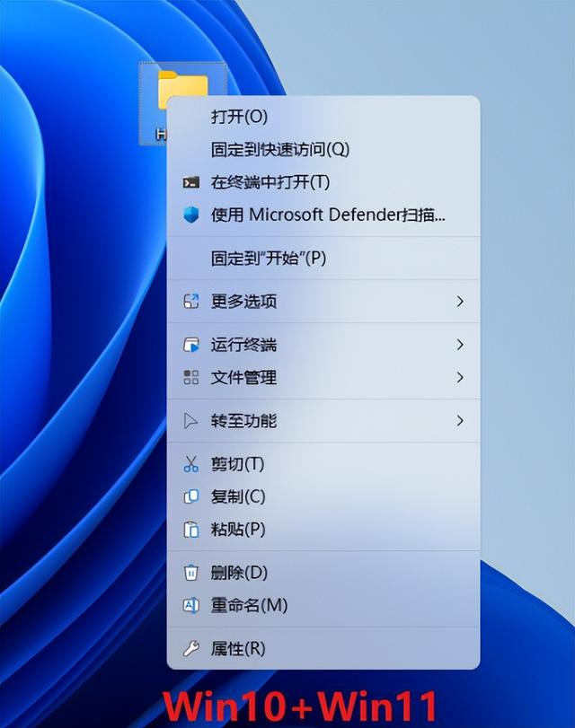This screenshot has height=728, width=575.
Task: Expand the 更多选项 submenu chevron
Action: pos(460,302)
